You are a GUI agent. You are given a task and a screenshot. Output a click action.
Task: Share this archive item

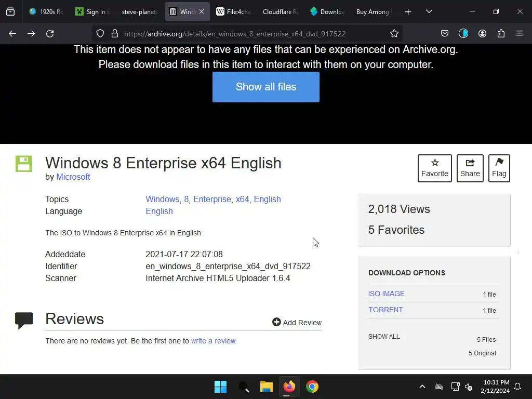coord(470,168)
